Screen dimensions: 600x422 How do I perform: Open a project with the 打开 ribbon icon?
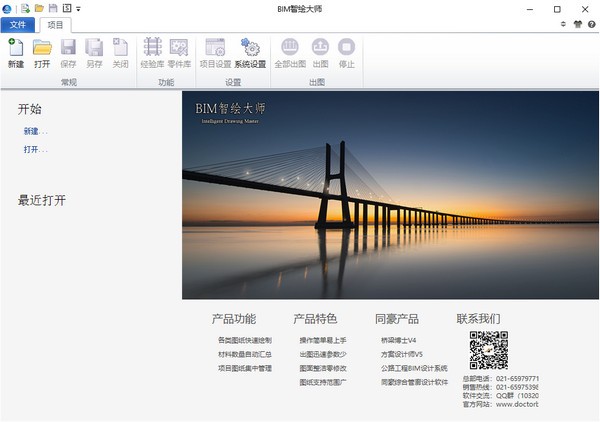coord(42,52)
